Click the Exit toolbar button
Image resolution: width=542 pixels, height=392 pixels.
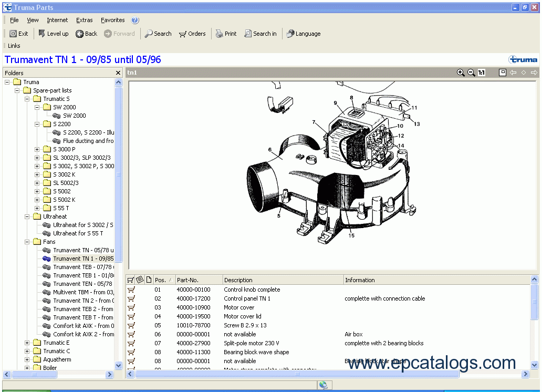[x=19, y=34]
